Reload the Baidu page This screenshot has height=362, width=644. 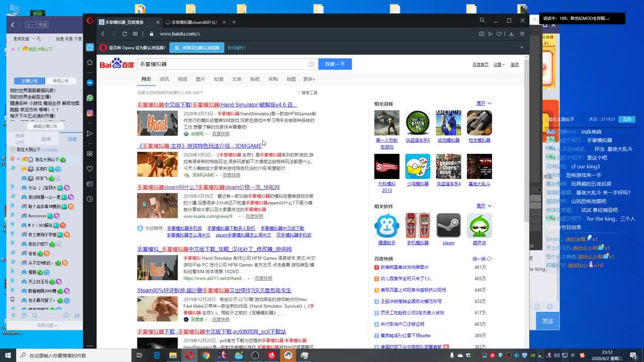tap(124, 34)
